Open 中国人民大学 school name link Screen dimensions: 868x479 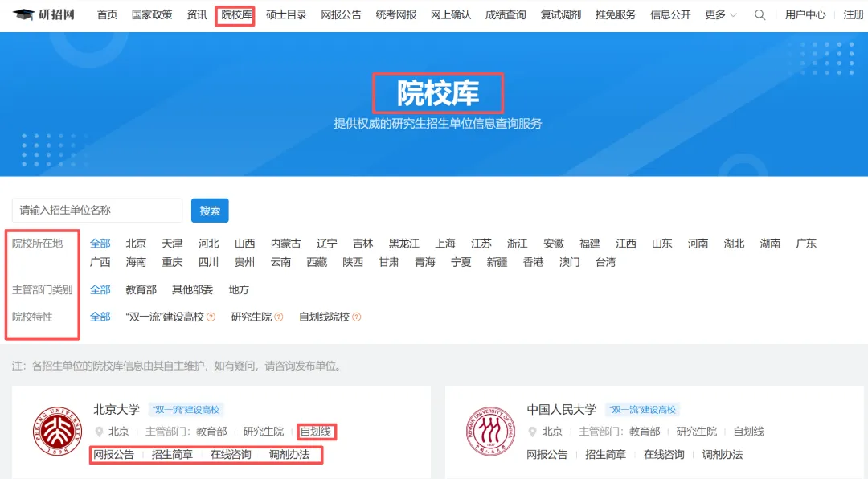[561, 410]
